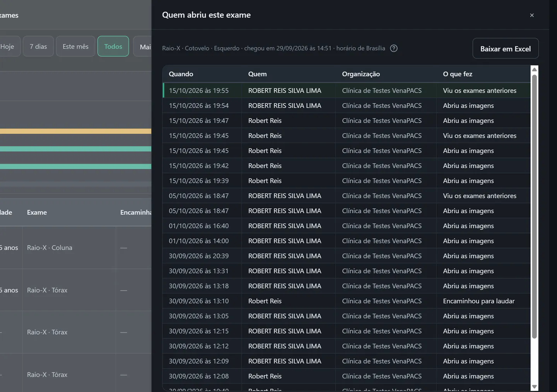Image resolution: width=557 pixels, height=392 pixels.
Task: Select the row dated 15/10/2026 às 19:54
Action: 347,106
